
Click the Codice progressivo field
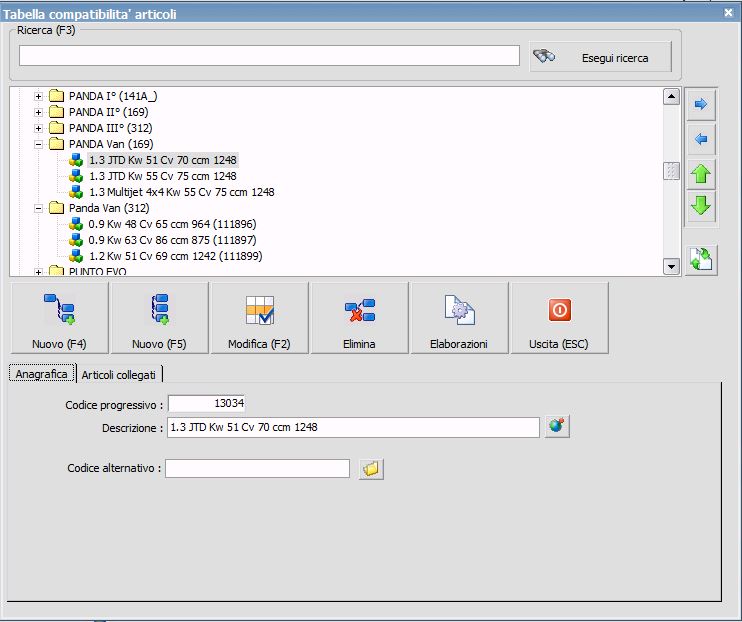click(x=206, y=403)
